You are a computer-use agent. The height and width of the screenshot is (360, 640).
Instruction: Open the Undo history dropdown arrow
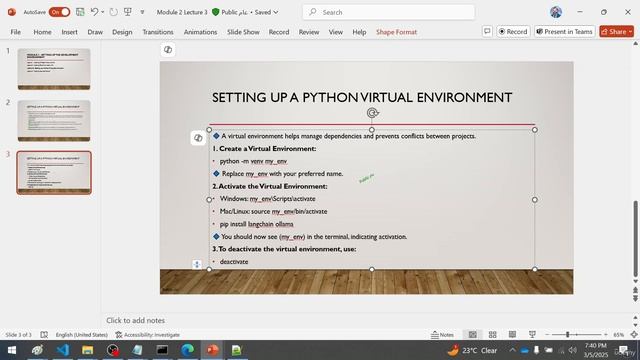click(x=102, y=12)
